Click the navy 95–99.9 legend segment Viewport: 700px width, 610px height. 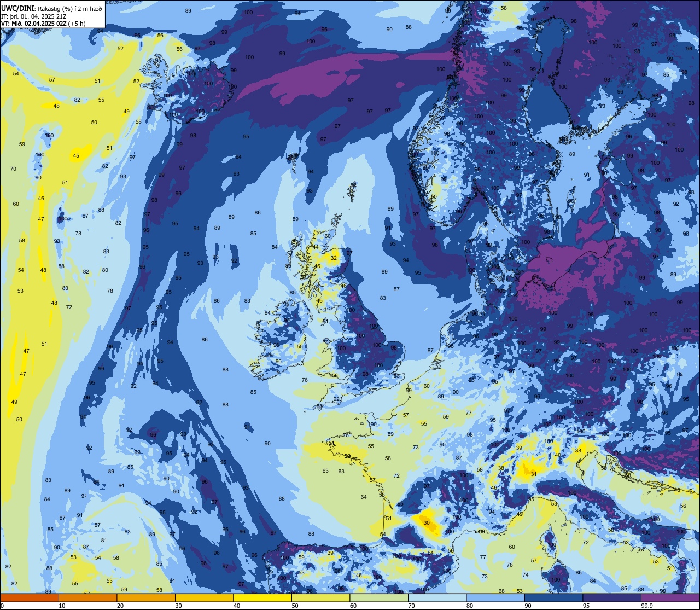click(x=612, y=597)
